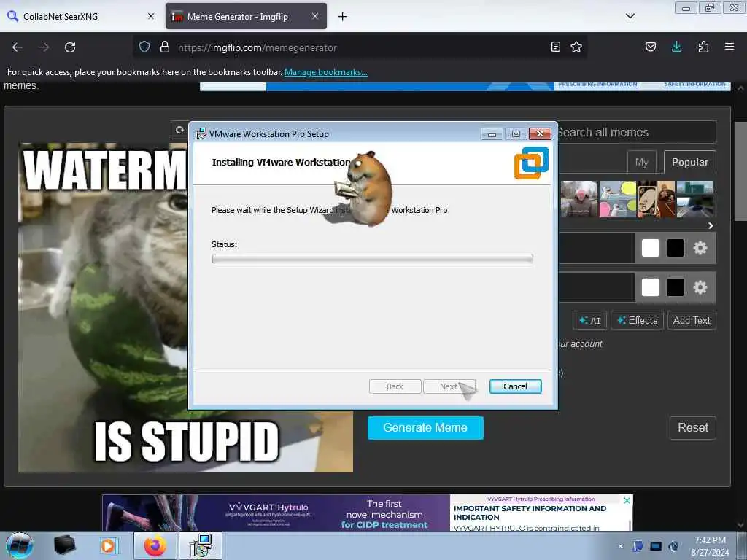The image size is (747, 560).
Task: Close the VVGART advertisement banner
Action: point(627,500)
